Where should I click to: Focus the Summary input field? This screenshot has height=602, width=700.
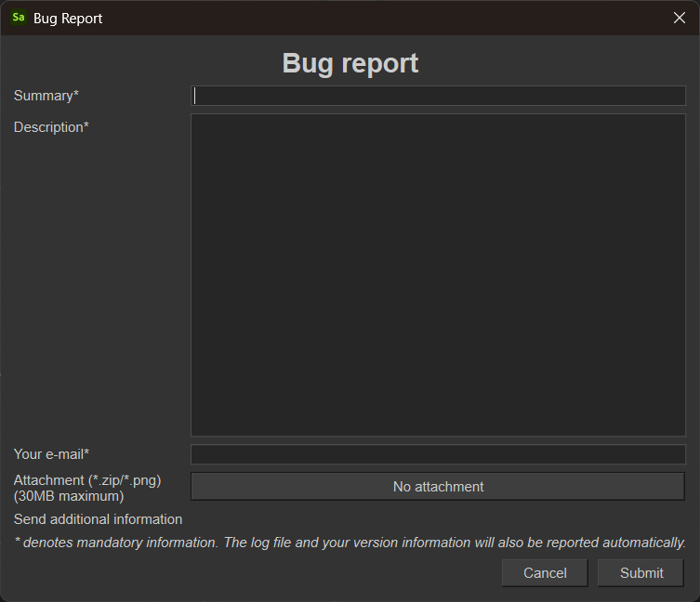[438, 96]
